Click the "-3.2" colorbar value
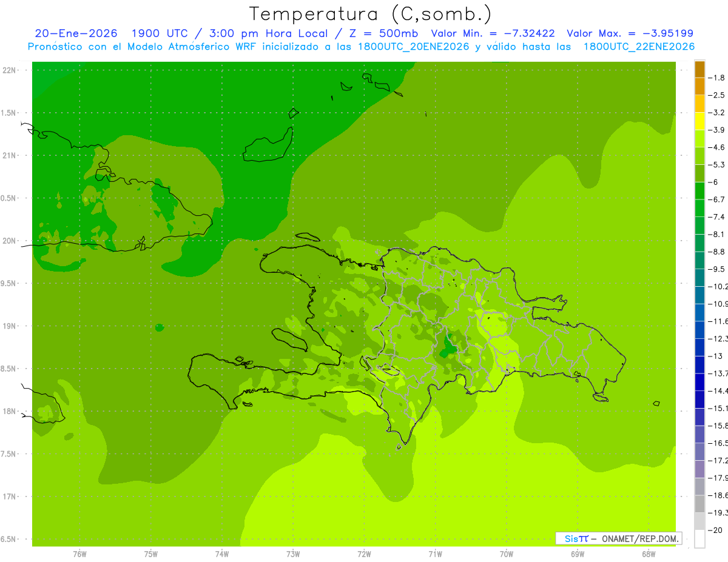 716,113
